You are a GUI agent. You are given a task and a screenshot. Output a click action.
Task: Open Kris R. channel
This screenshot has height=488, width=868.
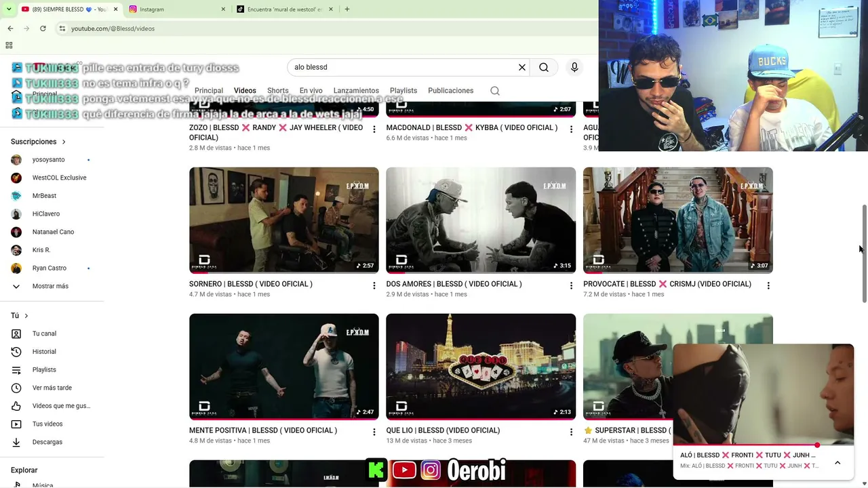click(41, 250)
